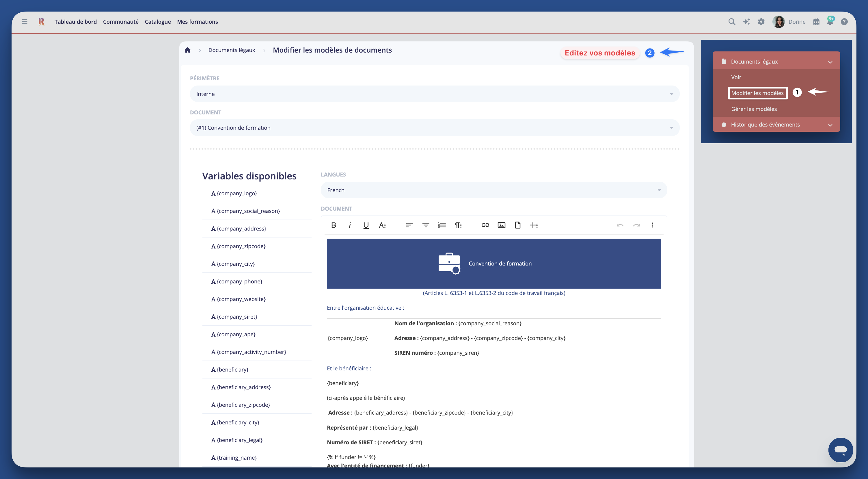Open the Périmètre dropdown set to Interne
Viewport: 868px width, 479px height.
click(x=435, y=94)
